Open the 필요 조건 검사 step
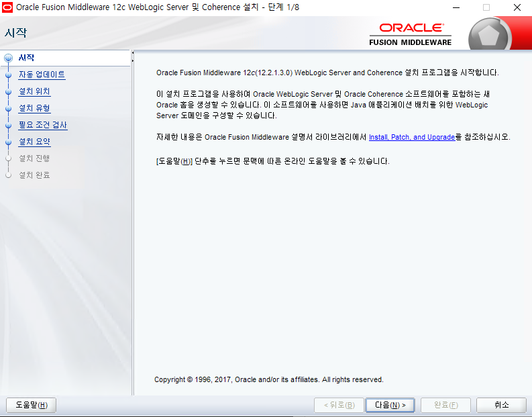 coord(43,125)
